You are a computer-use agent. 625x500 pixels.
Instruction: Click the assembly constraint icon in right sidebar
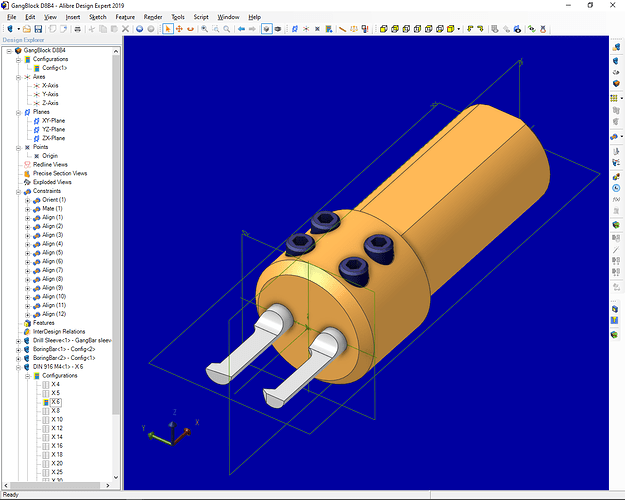point(614,137)
